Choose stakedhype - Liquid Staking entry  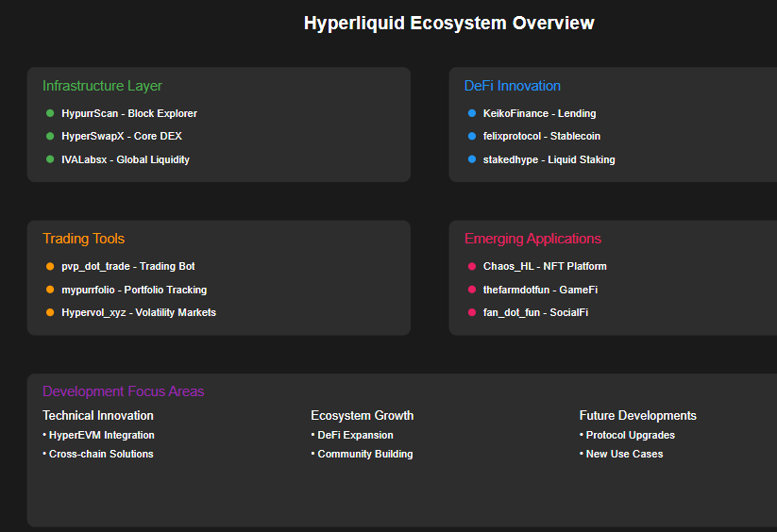tap(549, 159)
